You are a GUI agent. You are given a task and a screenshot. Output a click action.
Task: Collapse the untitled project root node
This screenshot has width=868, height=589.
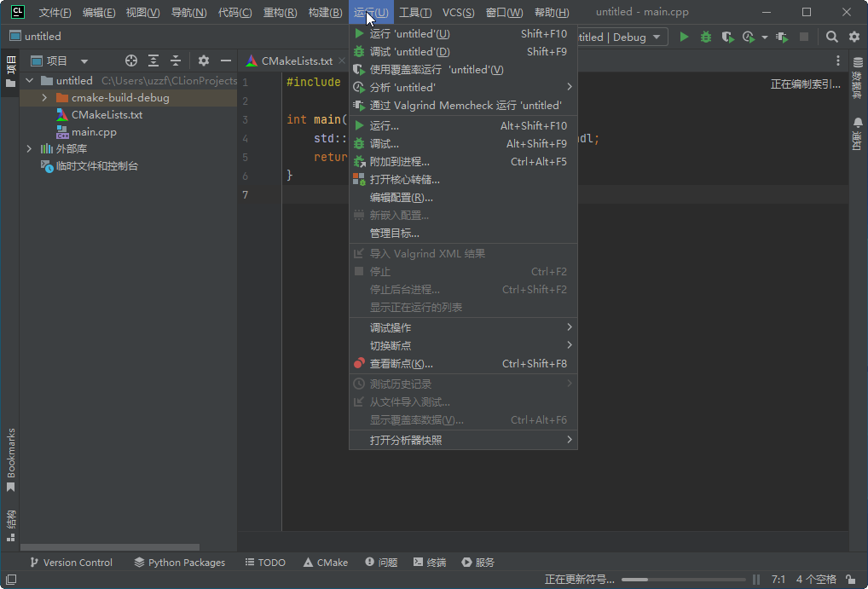coord(30,81)
